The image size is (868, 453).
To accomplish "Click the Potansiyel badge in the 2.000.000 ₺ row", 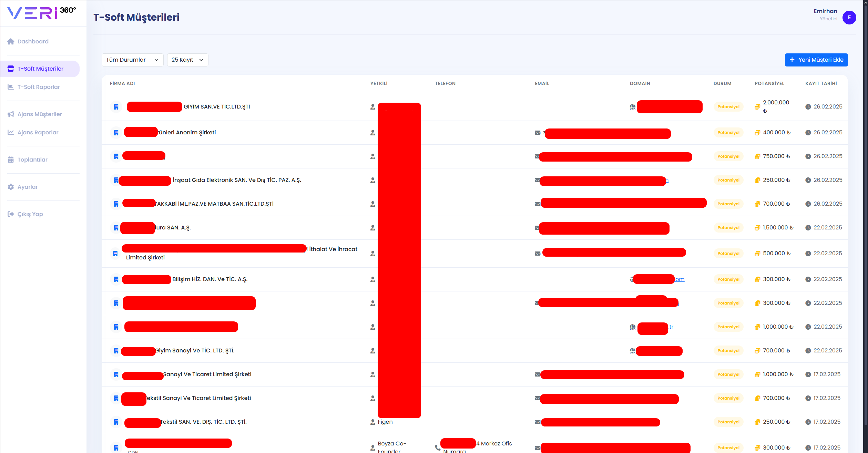I will [728, 107].
